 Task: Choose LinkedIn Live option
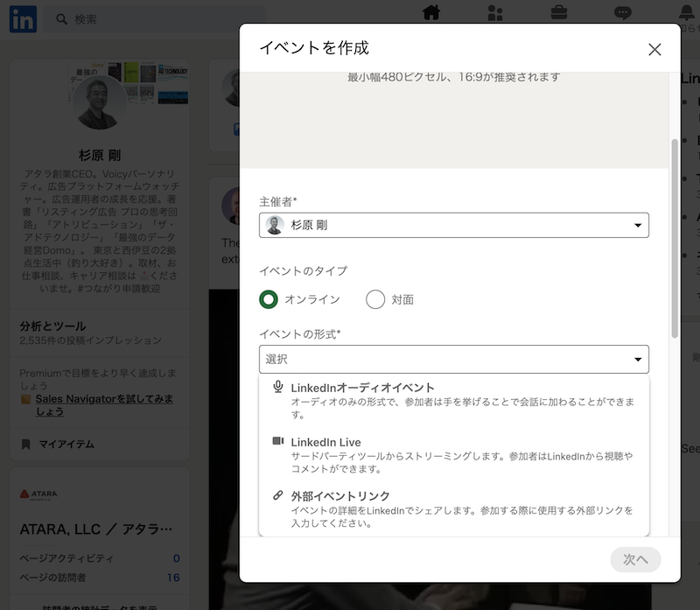tap(453, 454)
